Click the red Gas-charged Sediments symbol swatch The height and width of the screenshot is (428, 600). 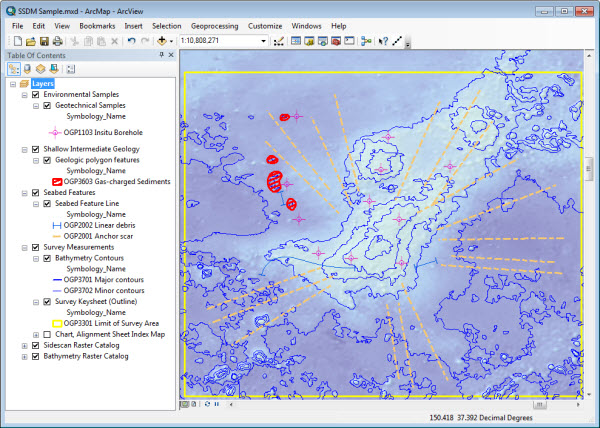tap(56, 182)
